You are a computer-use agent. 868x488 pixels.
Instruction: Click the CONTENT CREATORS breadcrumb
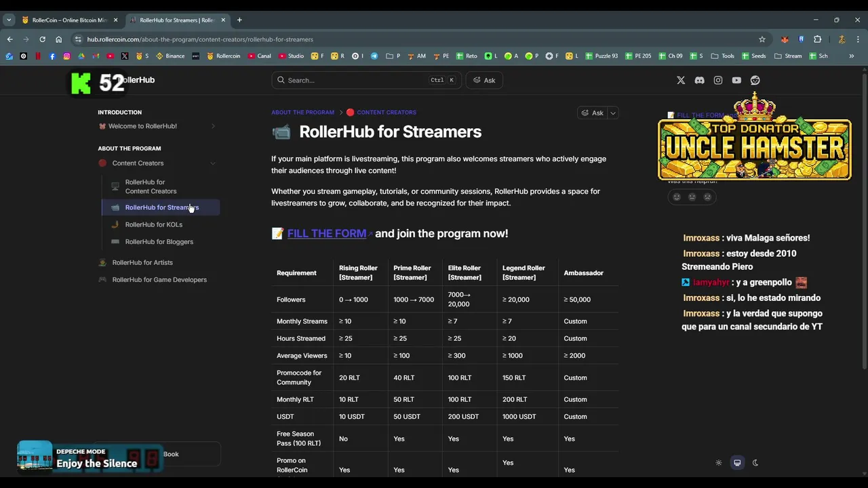[387, 113]
